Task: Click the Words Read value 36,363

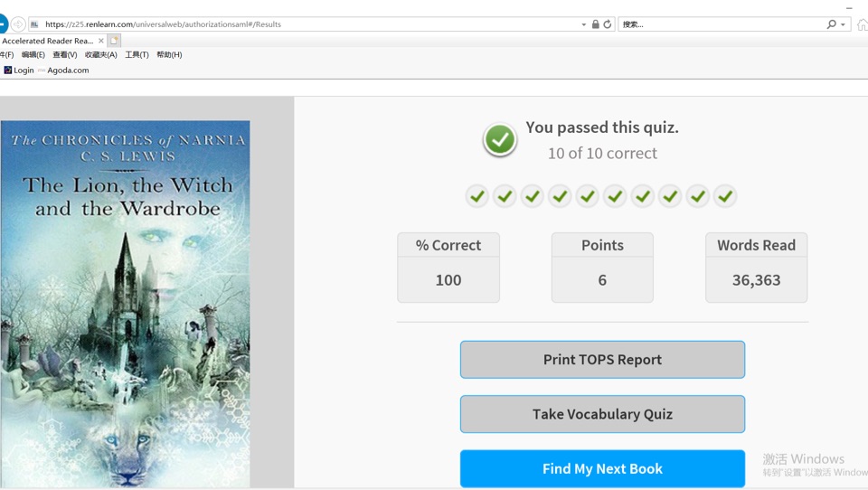Action: (x=756, y=280)
